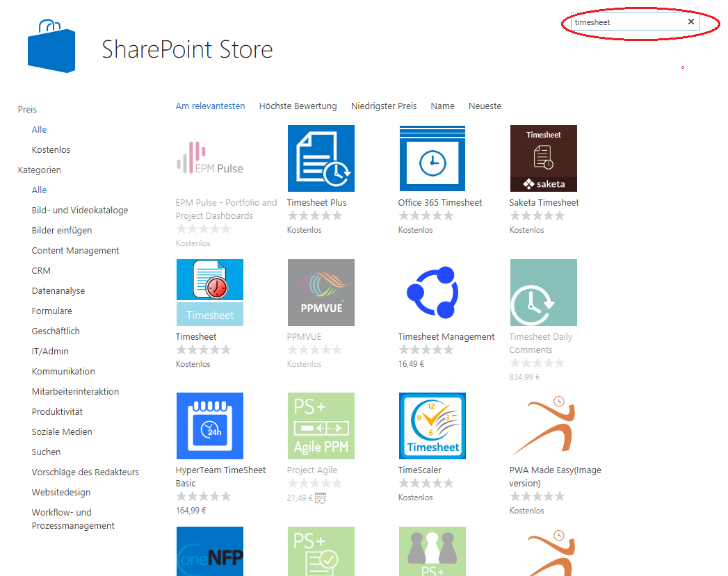Sort results by Neueste
Viewport: 728px width, 576px height.
[x=485, y=106]
